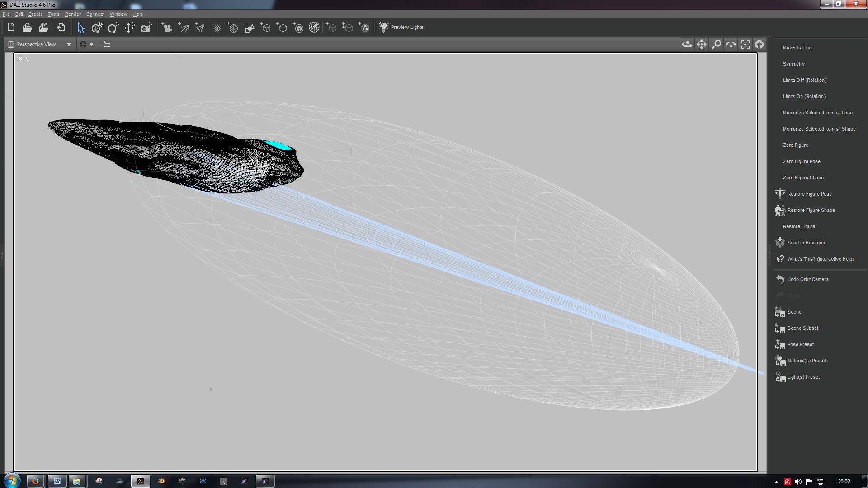The height and width of the screenshot is (488, 868).
Task: Open the file folder icon in toolbar
Action: pos(27,28)
